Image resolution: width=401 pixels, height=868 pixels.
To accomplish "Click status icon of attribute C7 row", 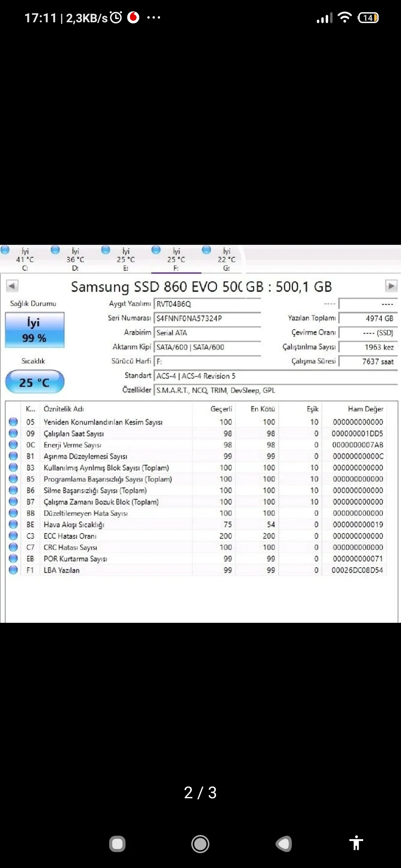I will [x=13, y=547].
